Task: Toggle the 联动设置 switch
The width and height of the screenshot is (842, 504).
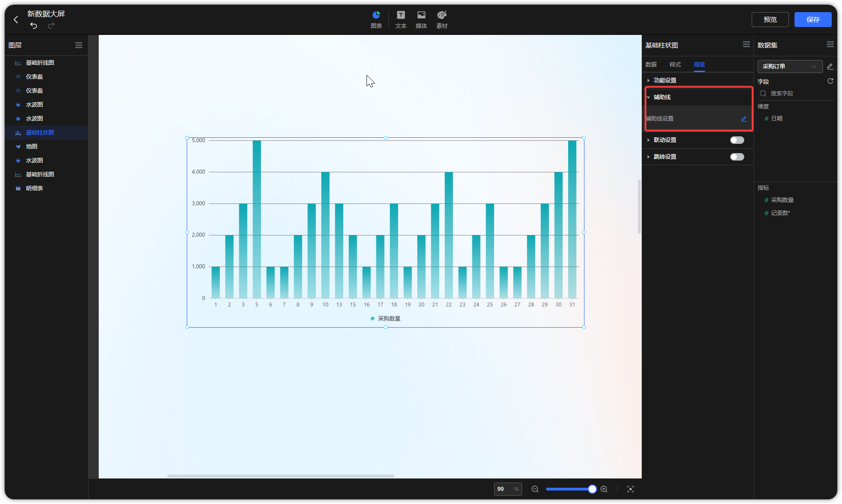Action: point(737,140)
